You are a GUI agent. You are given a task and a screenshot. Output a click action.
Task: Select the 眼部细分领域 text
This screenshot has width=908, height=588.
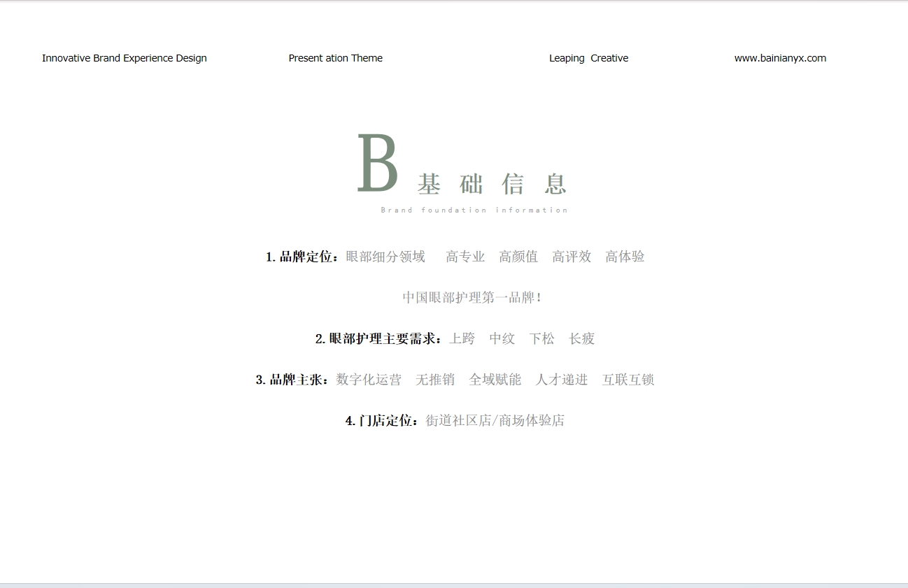tap(385, 257)
